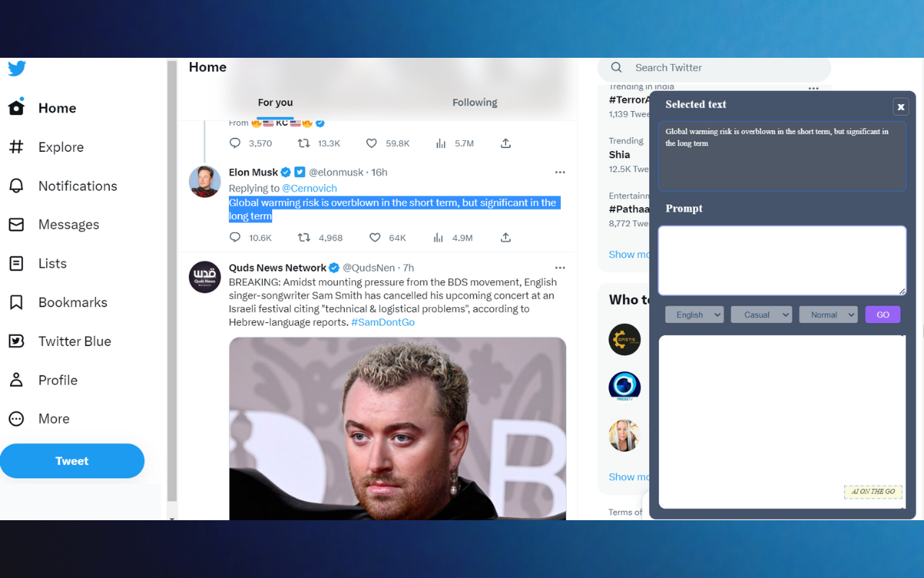The height and width of the screenshot is (578, 924).
Task: Click Quds News Network display name
Action: click(x=278, y=267)
